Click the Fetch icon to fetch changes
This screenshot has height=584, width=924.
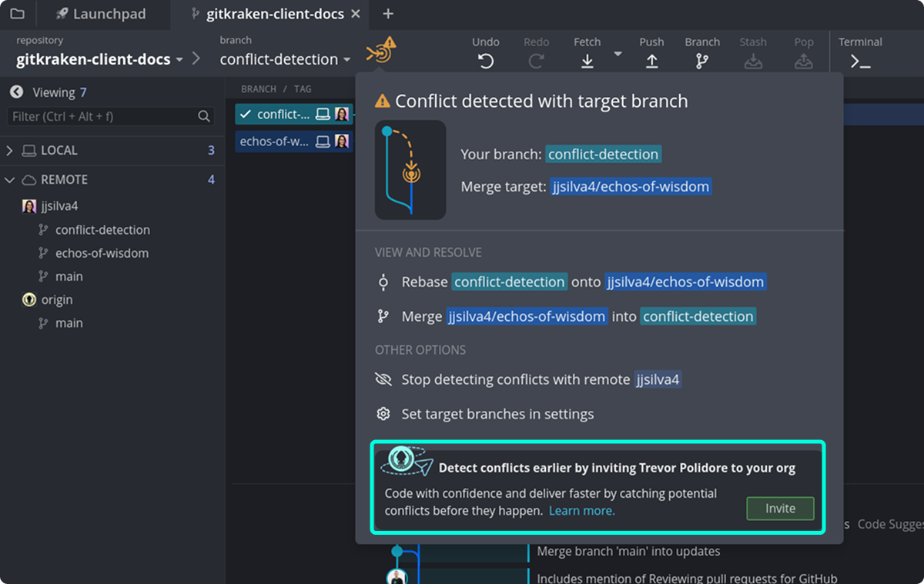coord(587,59)
